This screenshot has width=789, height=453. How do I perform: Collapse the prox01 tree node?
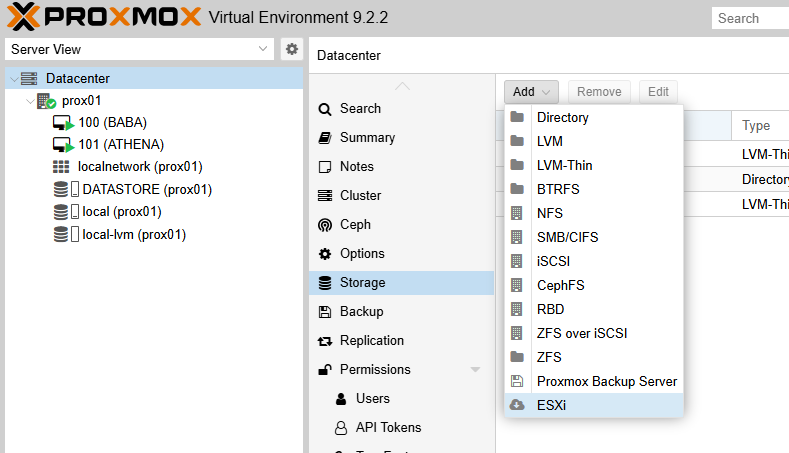(x=30, y=101)
